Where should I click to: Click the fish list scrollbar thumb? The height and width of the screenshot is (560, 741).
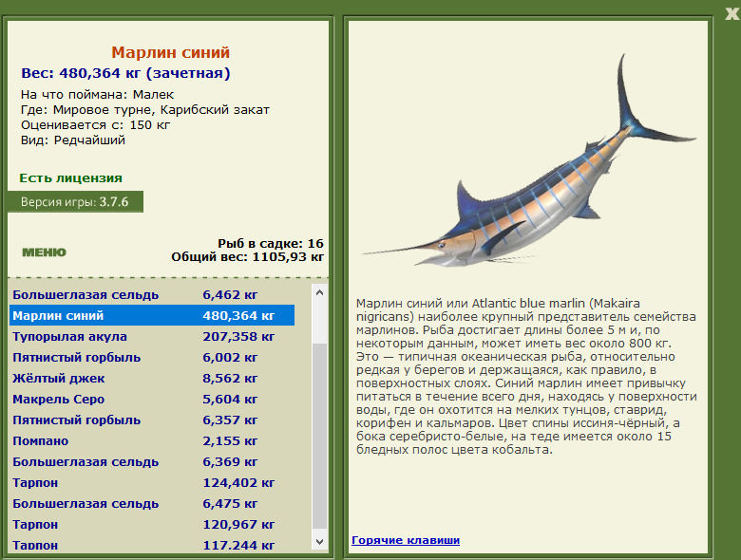[320, 437]
